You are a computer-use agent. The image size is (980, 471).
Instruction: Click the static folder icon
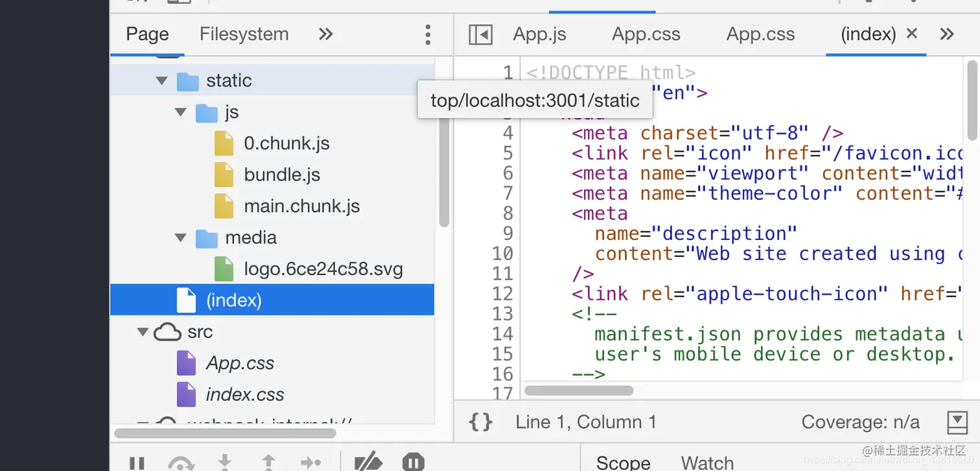[187, 81]
